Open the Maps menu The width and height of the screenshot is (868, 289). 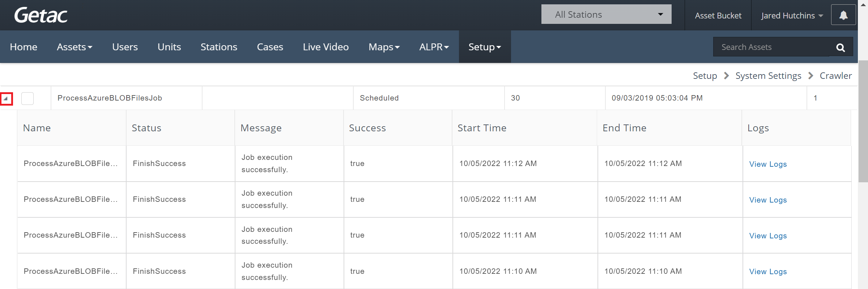pyautogui.click(x=384, y=47)
